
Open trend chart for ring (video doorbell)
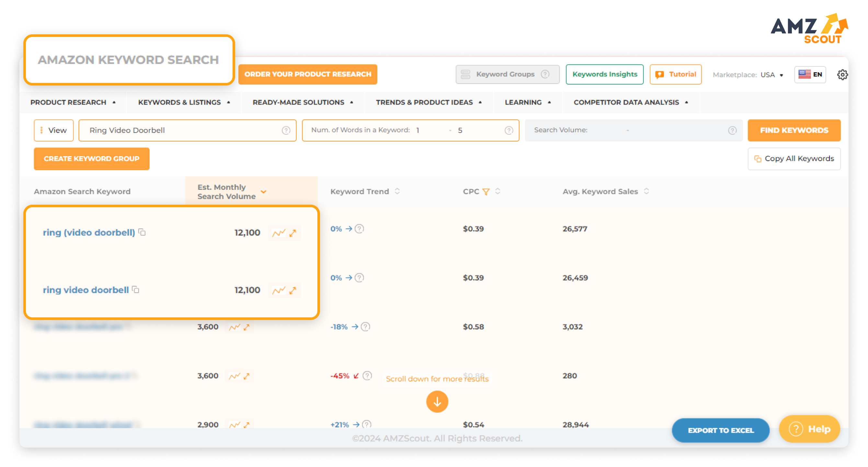pos(279,233)
